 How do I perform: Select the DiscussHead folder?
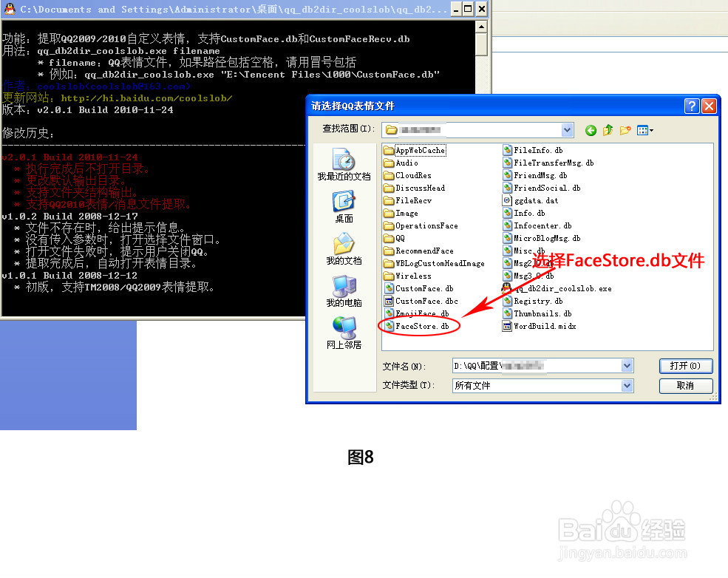point(415,188)
